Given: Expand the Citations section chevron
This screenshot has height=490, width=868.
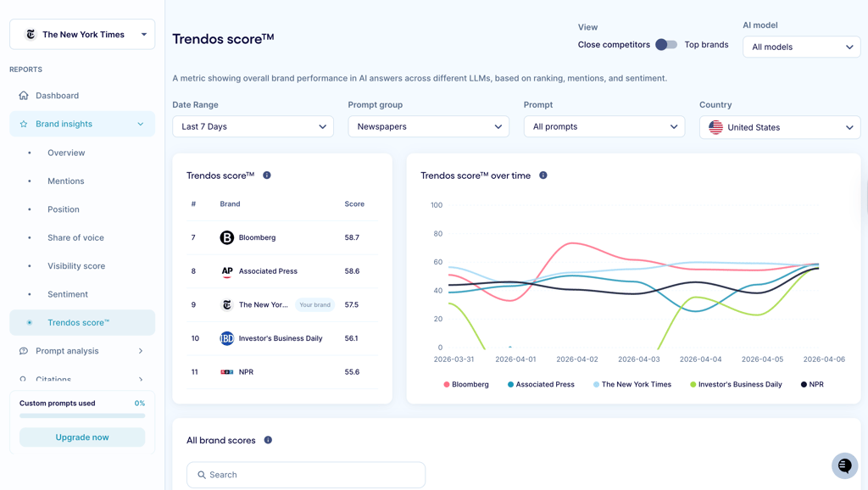Looking at the screenshot, I should 141,379.
